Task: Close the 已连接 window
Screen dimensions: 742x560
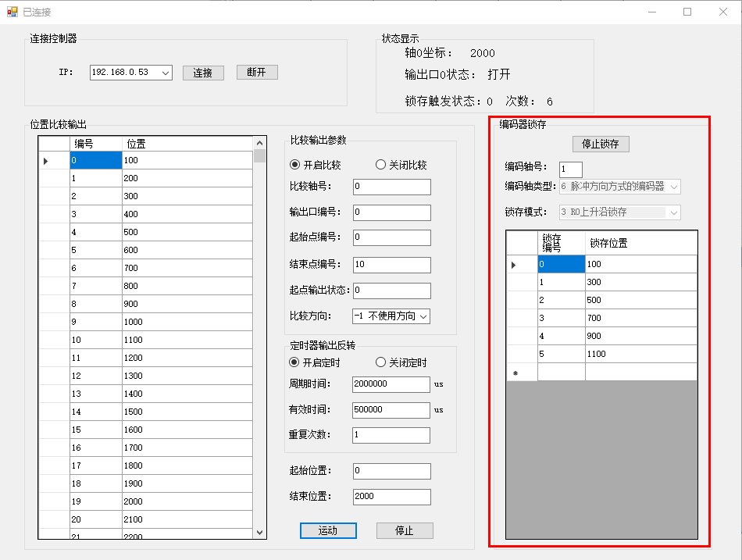Action: 723,12
